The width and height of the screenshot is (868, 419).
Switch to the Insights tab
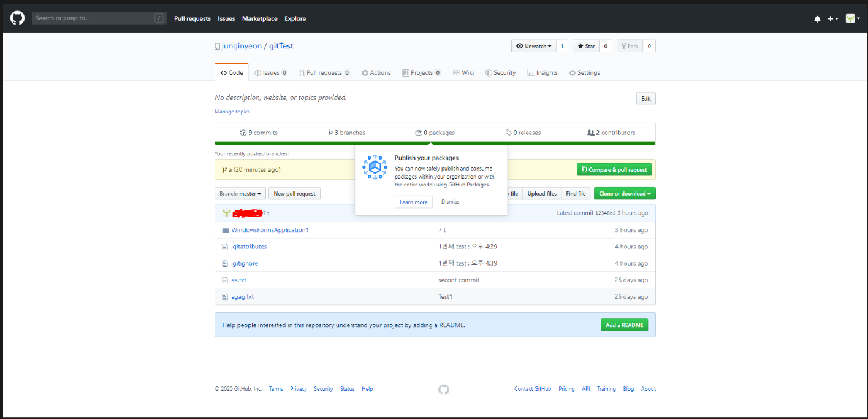click(542, 73)
